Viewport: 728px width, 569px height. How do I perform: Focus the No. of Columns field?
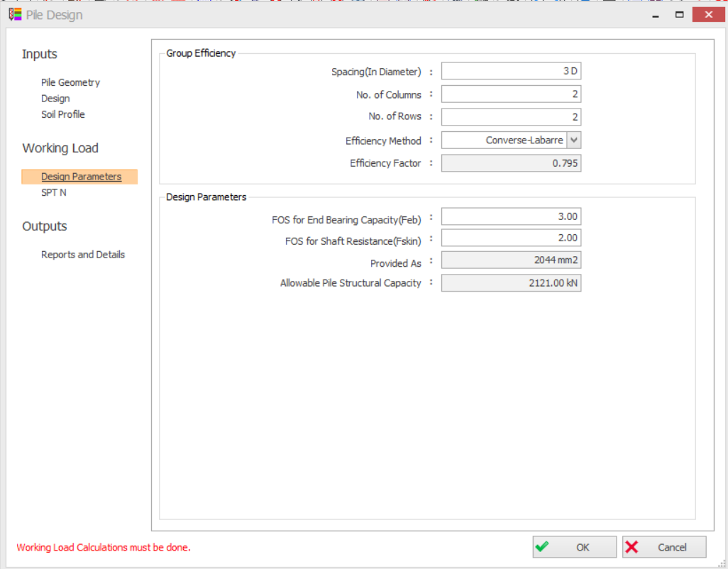point(511,94)
